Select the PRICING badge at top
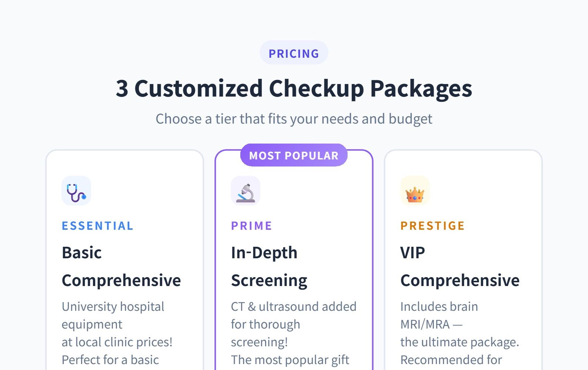The height and width of the screenshot is (370, 588). click(x=294, y=53)
